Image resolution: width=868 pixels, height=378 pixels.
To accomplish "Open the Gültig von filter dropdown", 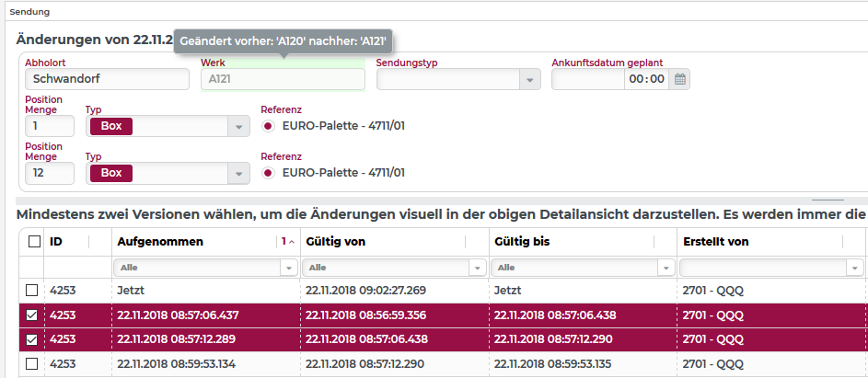I will [x=478, y=268].
